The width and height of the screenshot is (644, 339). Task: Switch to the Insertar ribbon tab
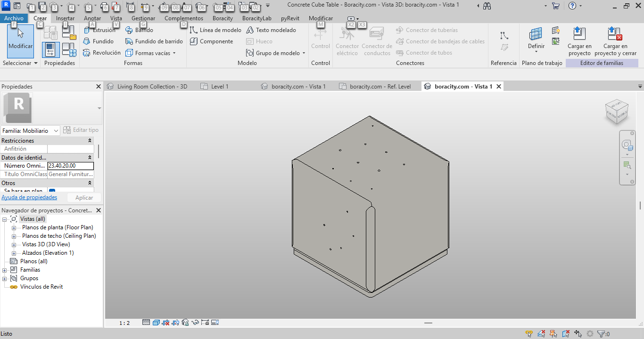pos(65,18)
